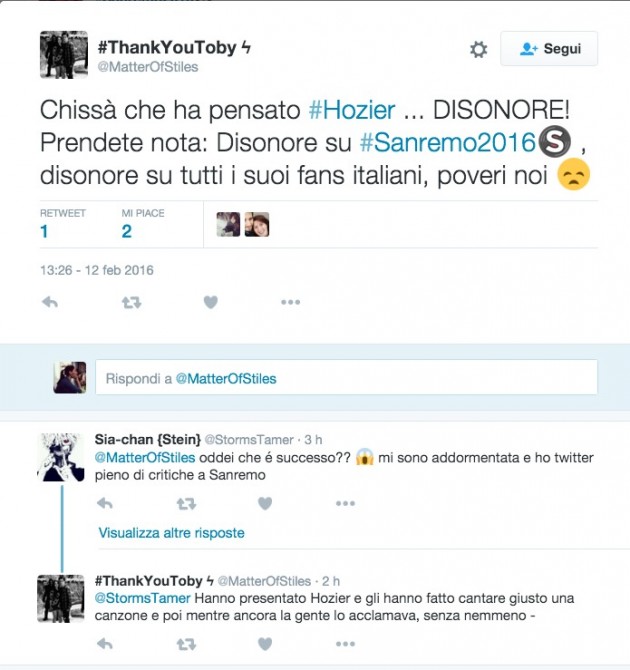This screenshot has width=630, height=670.
Task: Retweet the bottom #ThankYouToby reply
Action: point(186,644)
